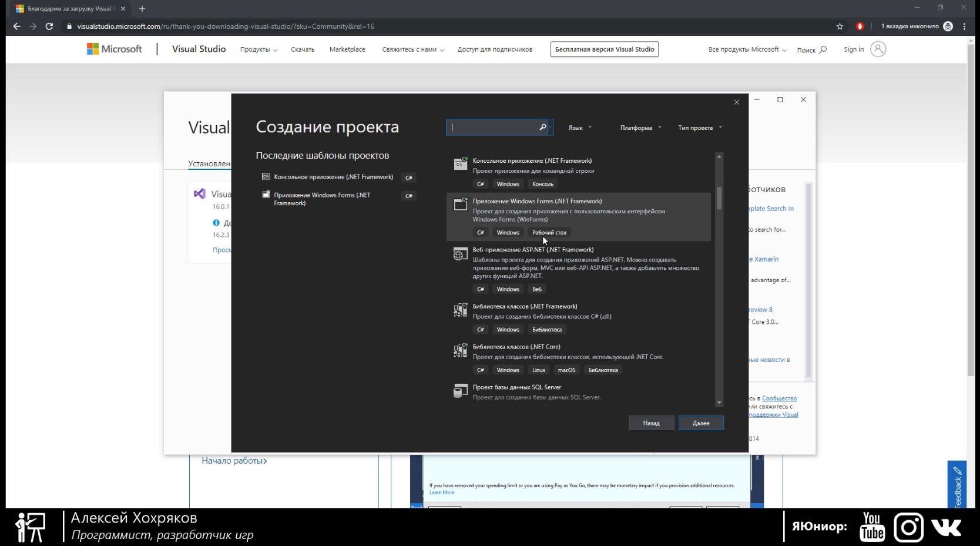Click the Консоль tag
The height and width of the screenshot is (546, 980).
543,184
